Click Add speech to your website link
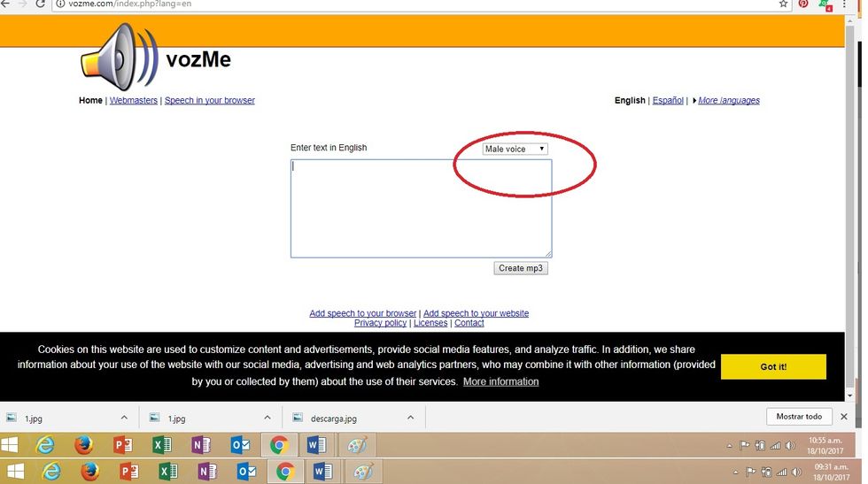This screenshot has width=868, height=484. tap(476, 313)
